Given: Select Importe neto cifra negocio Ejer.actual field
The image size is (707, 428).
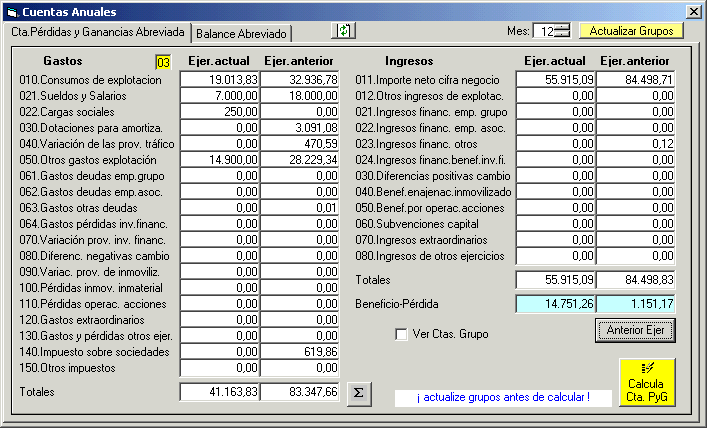Looking at the screenshot, I should (x=556, y=79).
